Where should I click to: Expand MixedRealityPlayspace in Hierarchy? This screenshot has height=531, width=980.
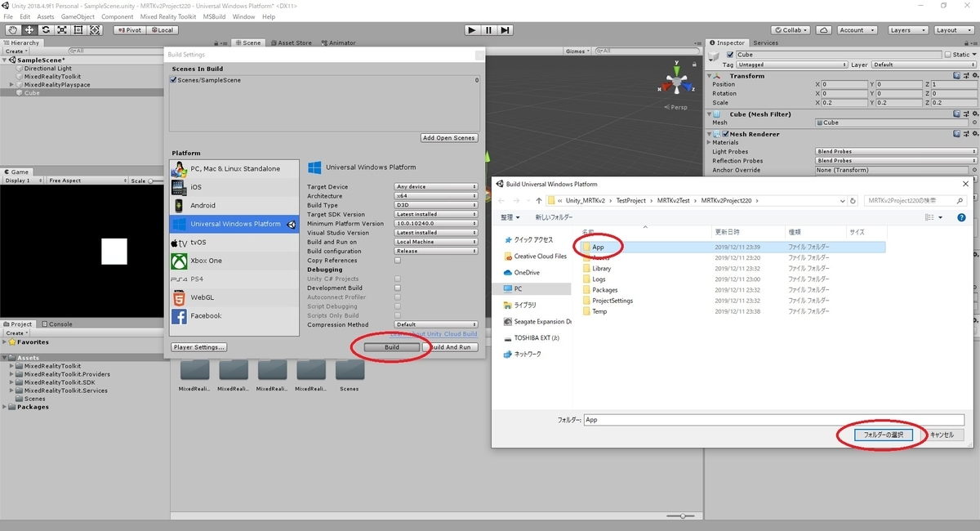pyautogui.click(x=11, y=85)
